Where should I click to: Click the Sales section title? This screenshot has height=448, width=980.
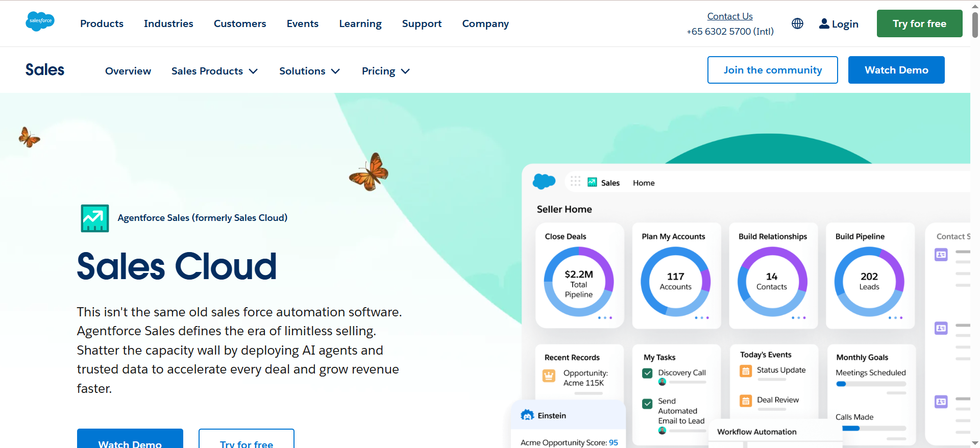45,70
